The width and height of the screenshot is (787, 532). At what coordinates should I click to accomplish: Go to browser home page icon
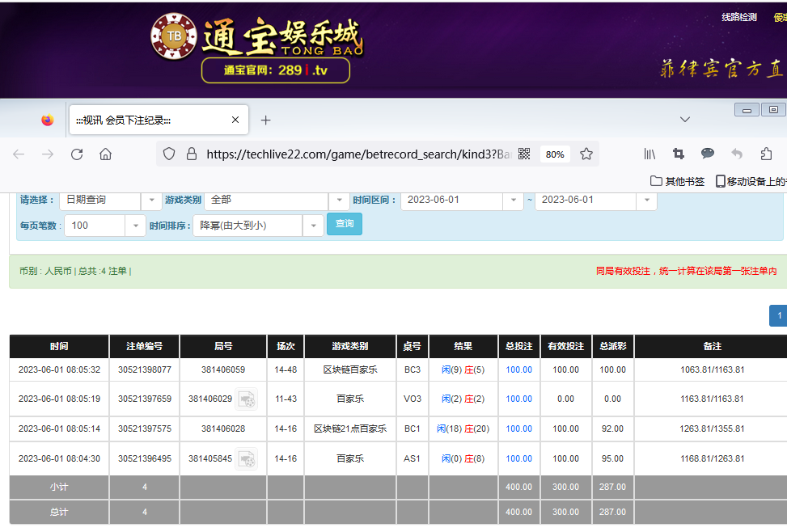tap(105, 154)
